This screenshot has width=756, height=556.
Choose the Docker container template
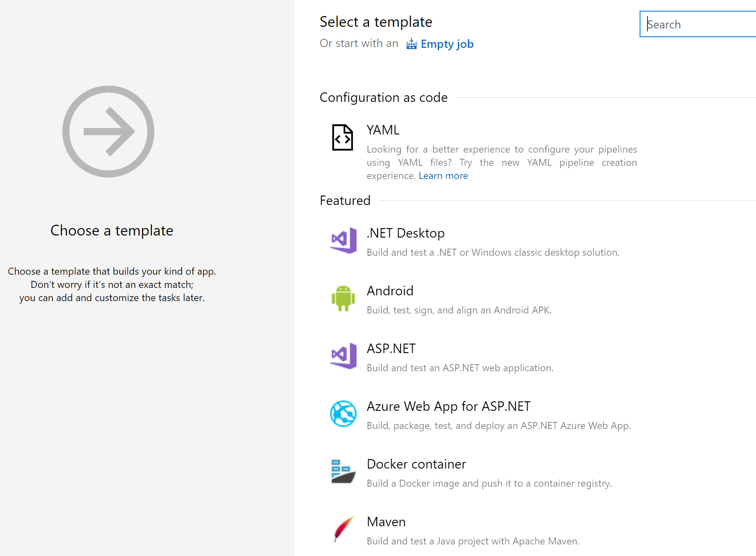pyautogui.click(x=416, y=464)
